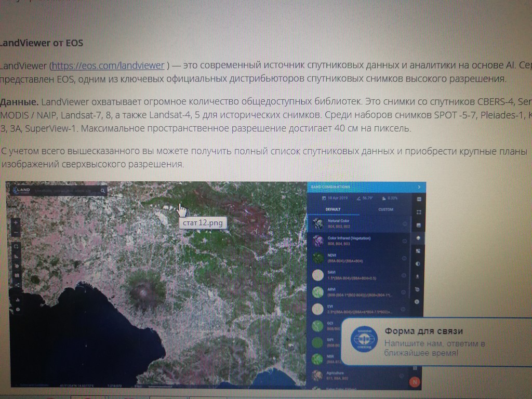Open info icon for SAVI

point(404,275)
